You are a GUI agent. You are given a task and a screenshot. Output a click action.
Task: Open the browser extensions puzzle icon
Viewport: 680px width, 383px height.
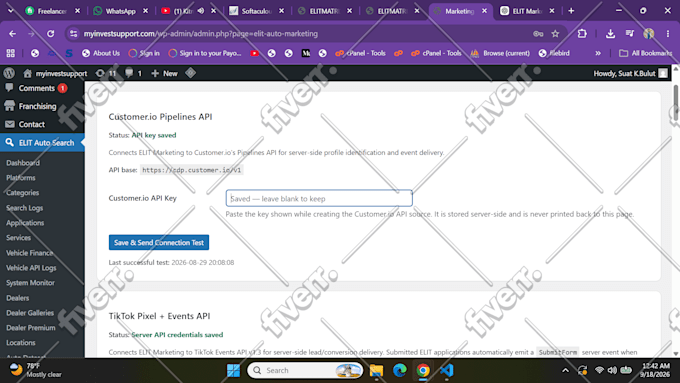(582, 33)
